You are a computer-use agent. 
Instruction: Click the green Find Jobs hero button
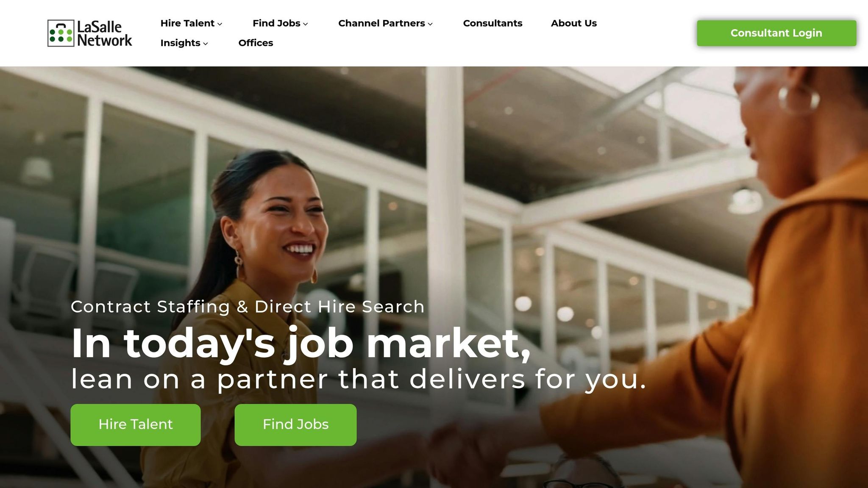coord(295,424)
